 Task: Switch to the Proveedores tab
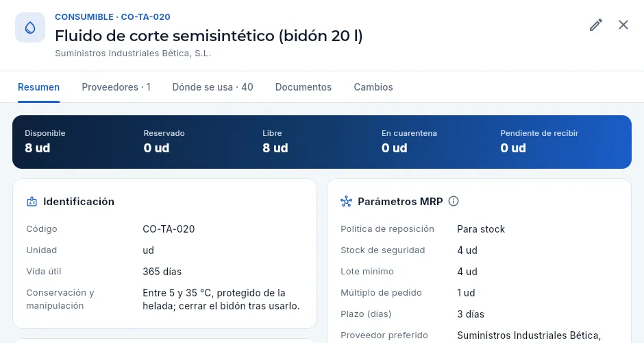[x=116, y=87]
